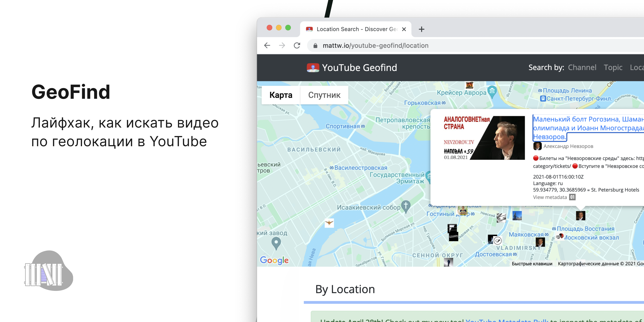Click the Санкт-Петербург-Финл. train station icon
This screenshot has height=322, width=644.
[x=543, y=99]
